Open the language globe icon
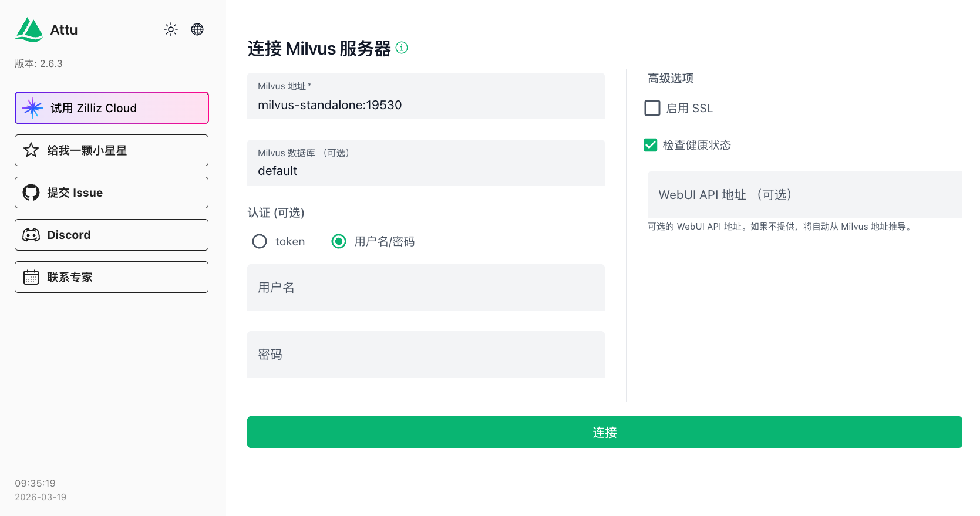This screenshot has height=516, width=980. pos(197,29)
